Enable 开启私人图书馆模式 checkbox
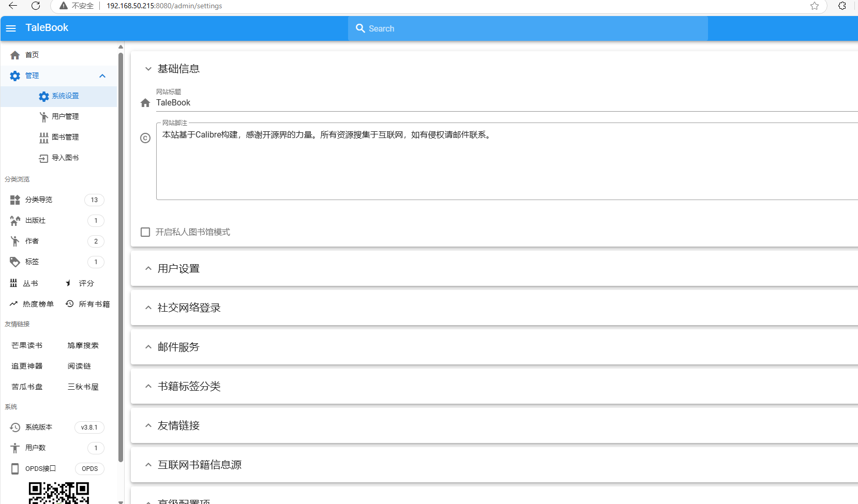858x504 pixels. coord(145,232)
